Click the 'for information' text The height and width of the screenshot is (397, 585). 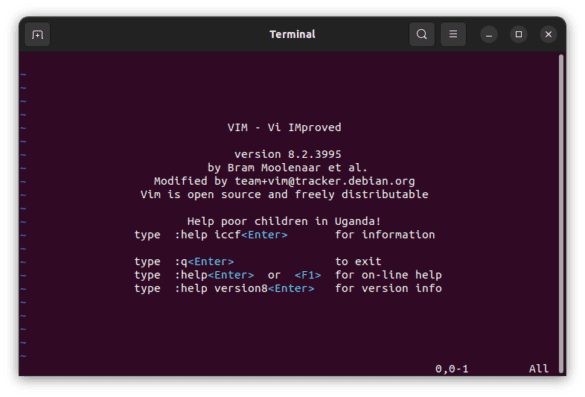385,235
